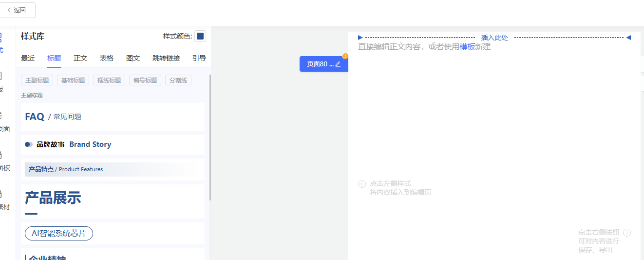Insert the 产品特点 Product Features style
The width and height of the screenshot is (644, 260).
click(113, 169)
